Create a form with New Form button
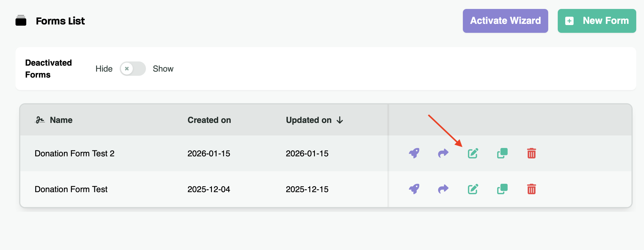 pos(597,21)
